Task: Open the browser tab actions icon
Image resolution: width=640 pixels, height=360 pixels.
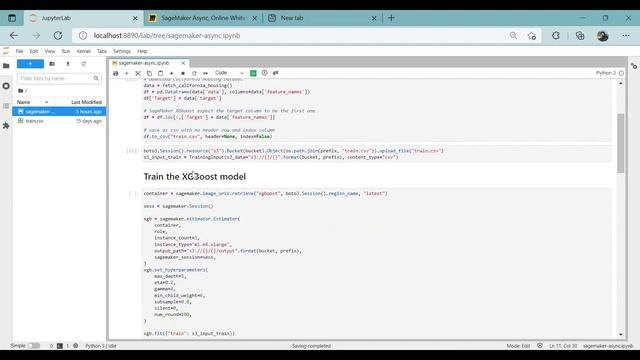Action: [x=12, y=18]
